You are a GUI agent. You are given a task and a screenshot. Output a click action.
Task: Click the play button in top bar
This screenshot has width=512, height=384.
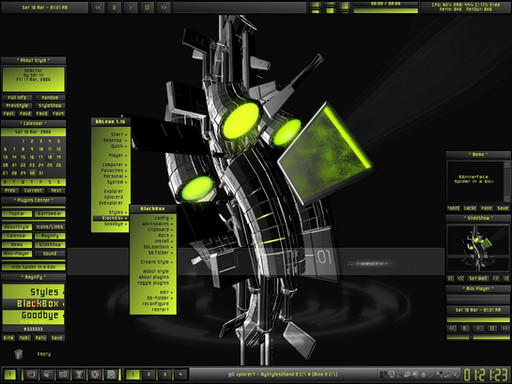coord(130,7)
